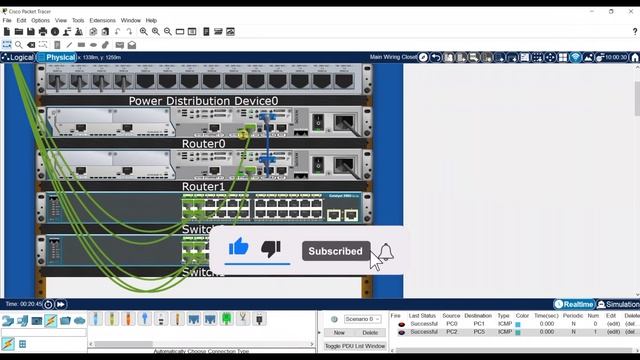This screenshot has width=640, height=360.
Task: Click fast forward time button
Action: 60,304
